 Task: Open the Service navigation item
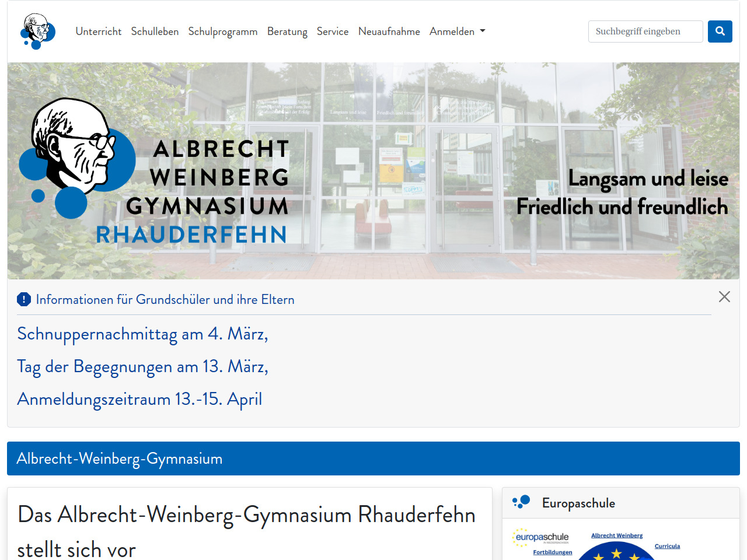(x=333, y=32)
